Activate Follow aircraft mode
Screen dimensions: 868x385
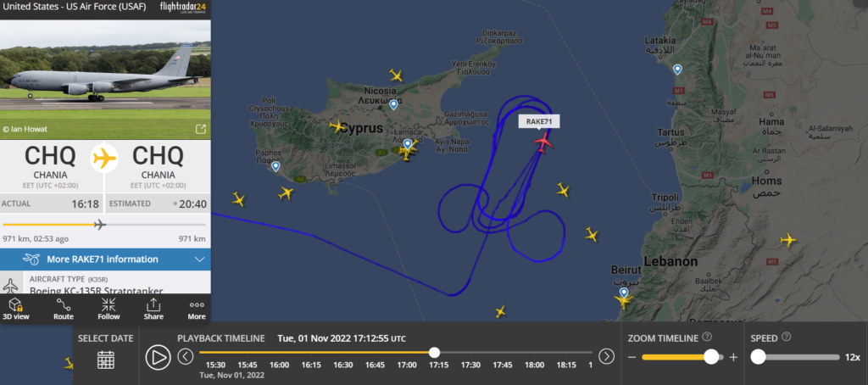pos(108,309)
